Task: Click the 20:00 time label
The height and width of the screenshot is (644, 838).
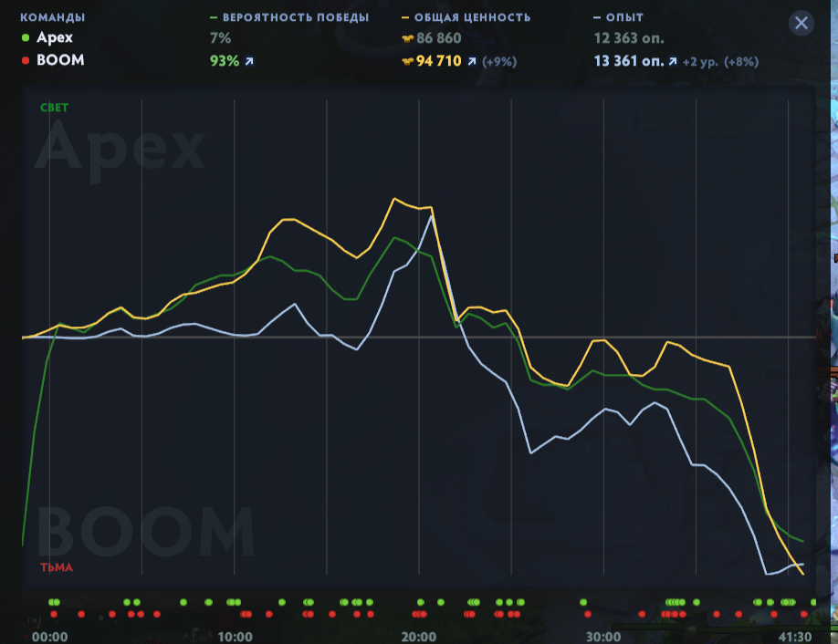Action: click(419, 637)
